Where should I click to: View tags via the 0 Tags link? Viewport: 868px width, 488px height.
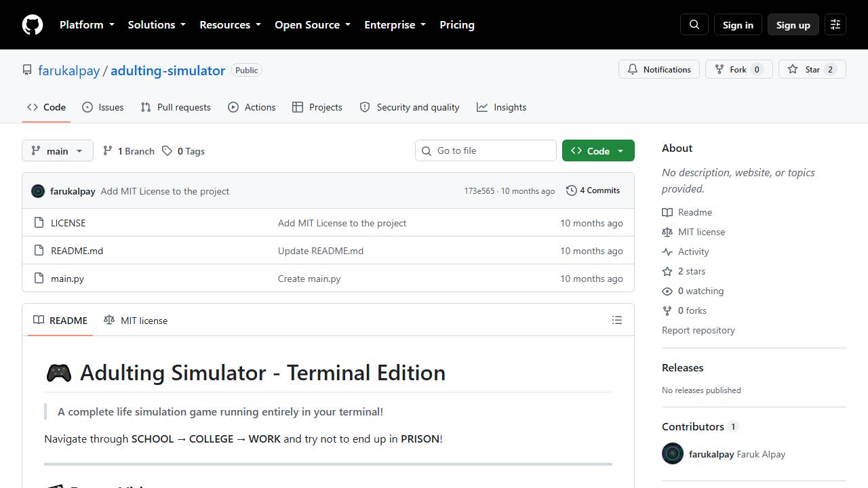tap(184, 151)
